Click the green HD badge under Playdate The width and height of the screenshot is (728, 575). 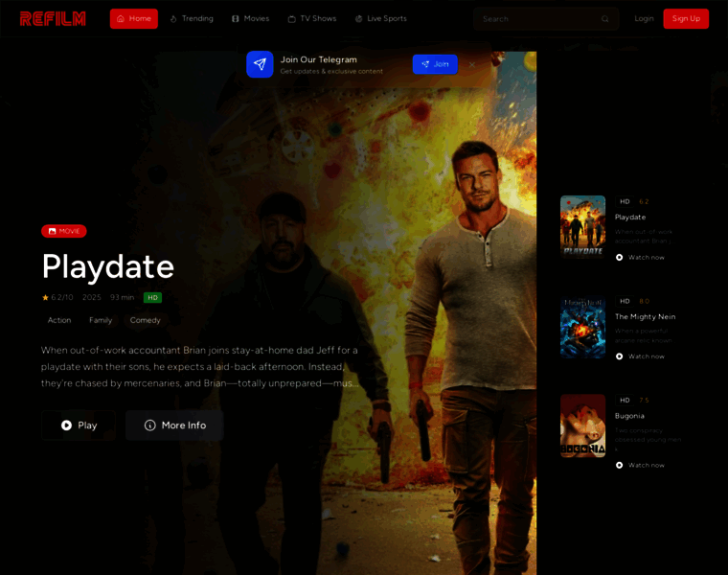(152, 298)
